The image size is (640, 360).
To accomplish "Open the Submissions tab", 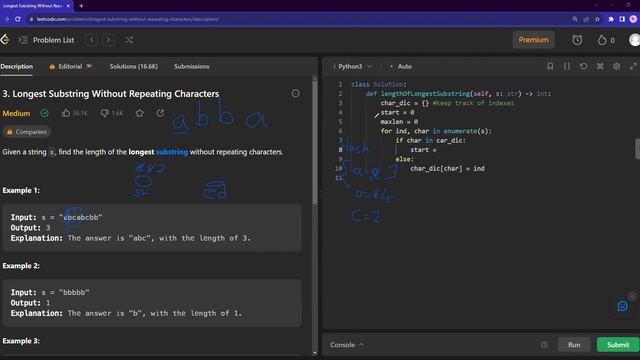I will 192,67.
